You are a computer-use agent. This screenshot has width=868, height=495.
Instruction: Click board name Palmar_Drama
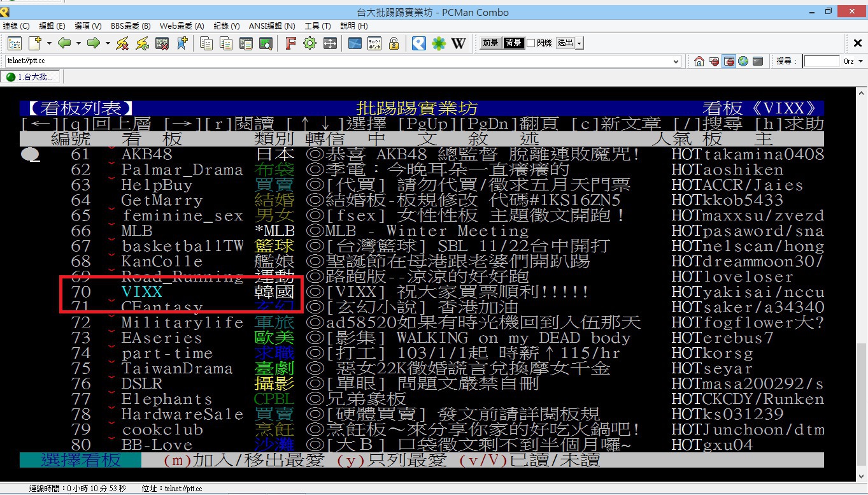(x=182, y=170)
